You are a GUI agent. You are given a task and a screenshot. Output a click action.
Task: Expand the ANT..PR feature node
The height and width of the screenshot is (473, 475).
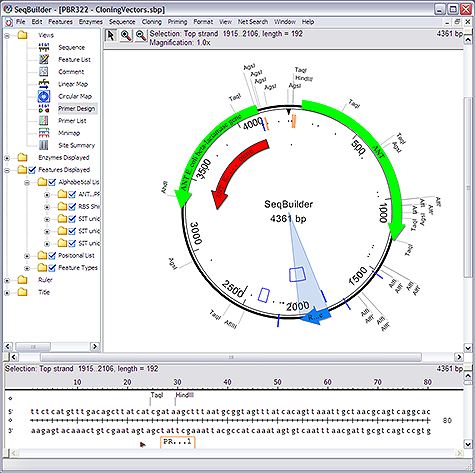click(x=47, y=195)
